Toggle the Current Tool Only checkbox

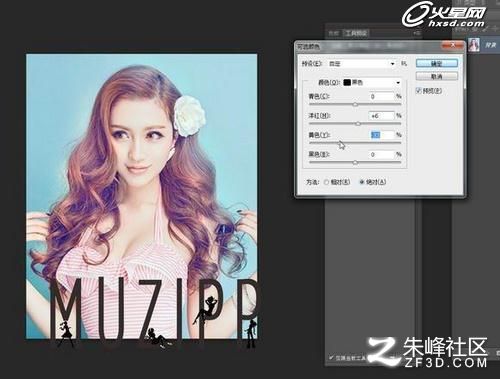[331, 358]
